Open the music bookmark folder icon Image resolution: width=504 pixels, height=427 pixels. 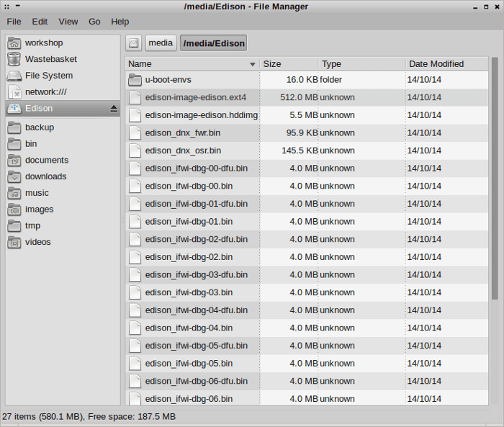(14, 193)
